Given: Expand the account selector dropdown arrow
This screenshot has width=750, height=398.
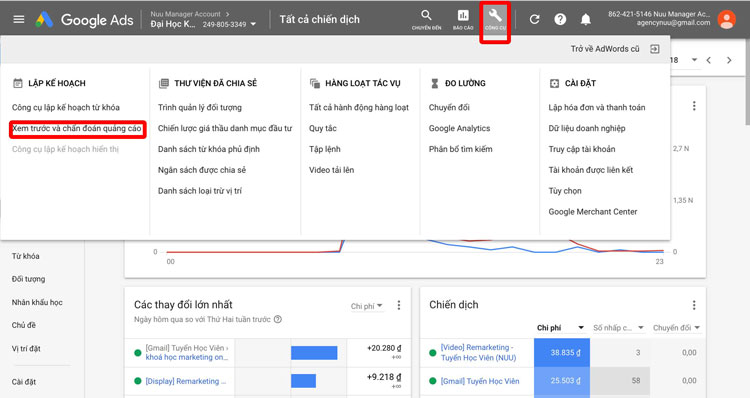Looking at the screenshot, I should pos(254,24).
